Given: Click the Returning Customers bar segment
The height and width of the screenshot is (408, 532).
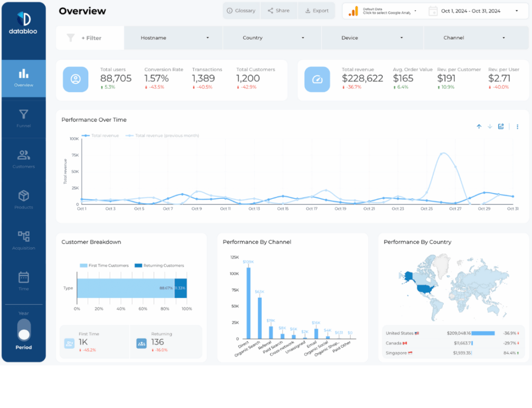Looking at the screenshot, I should coord(180,288).
